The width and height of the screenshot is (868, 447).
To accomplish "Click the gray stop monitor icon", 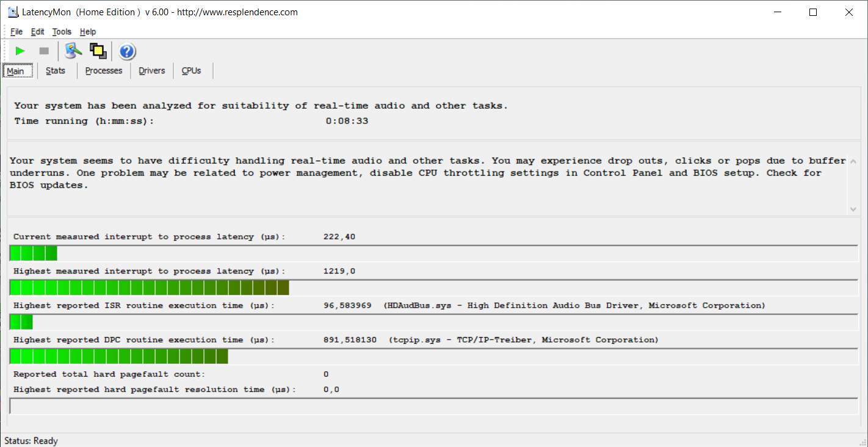I will pos(44,51).
